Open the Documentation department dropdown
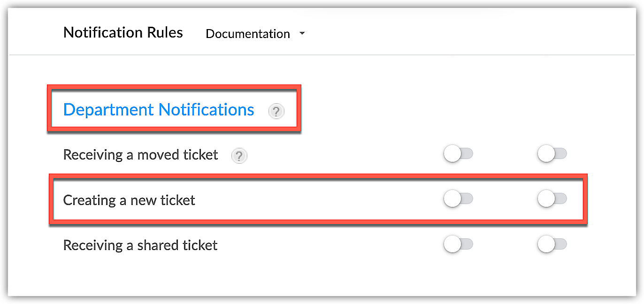 248,34
